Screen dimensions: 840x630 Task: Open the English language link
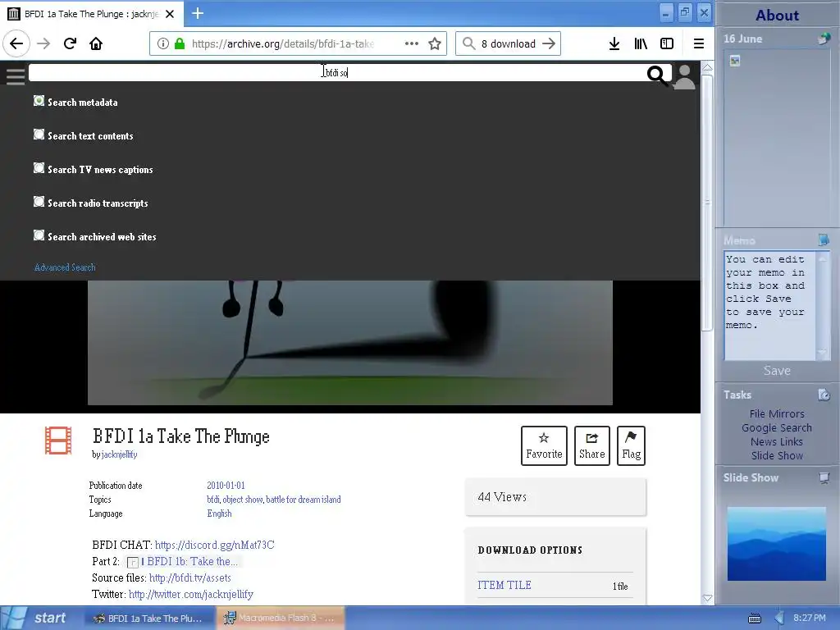220,514
